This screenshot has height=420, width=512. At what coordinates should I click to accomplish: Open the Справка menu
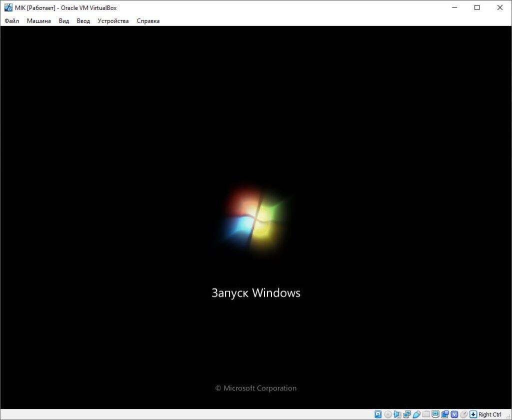[x=148, y=21]
